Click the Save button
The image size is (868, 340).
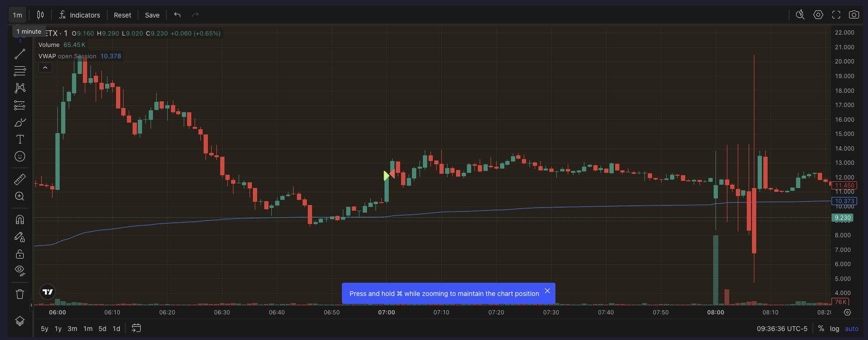tap(152, 15)
